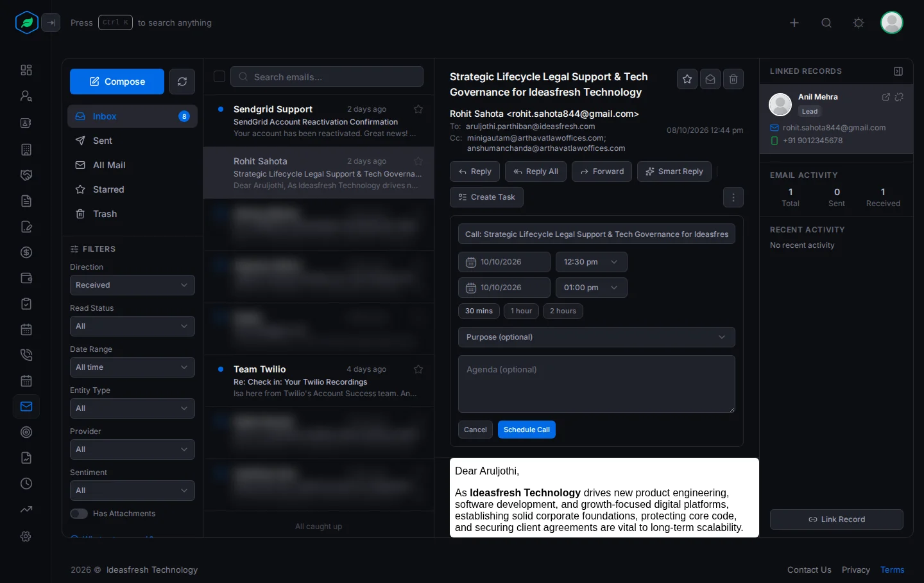Open the Inbox folder
Viewport: 924px width, 583px height.
(132, 116)
